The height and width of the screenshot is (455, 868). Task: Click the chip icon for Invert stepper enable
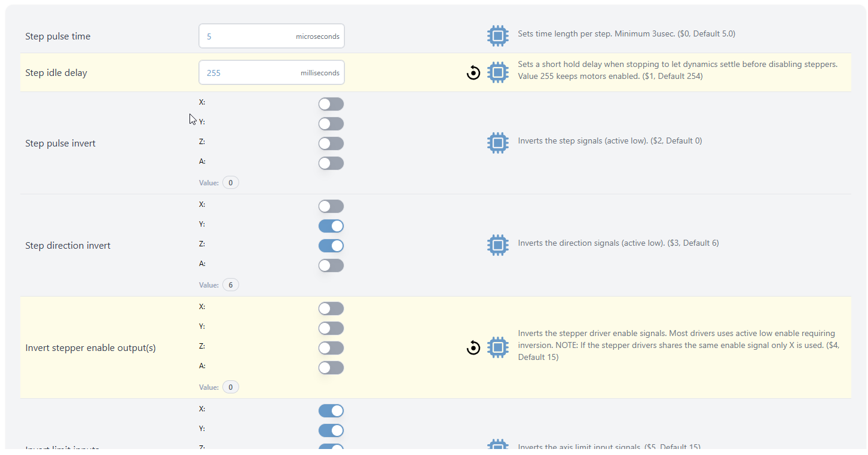tap(497, 347)
